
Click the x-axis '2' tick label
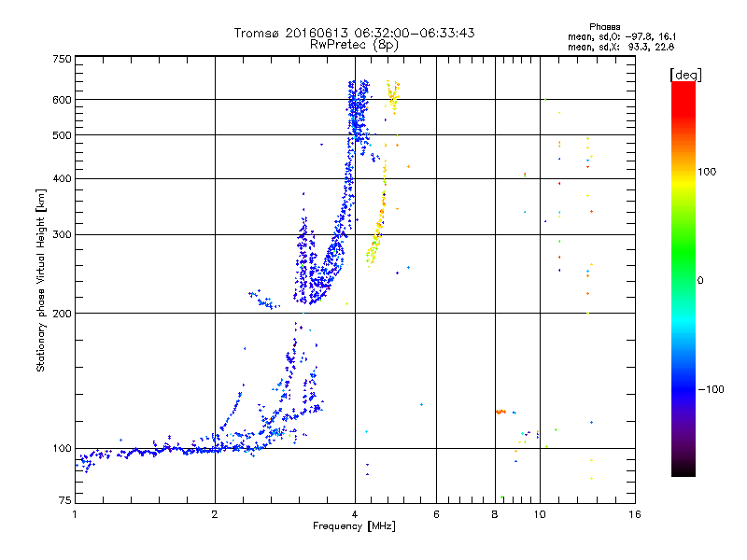(x=215, y=514)
